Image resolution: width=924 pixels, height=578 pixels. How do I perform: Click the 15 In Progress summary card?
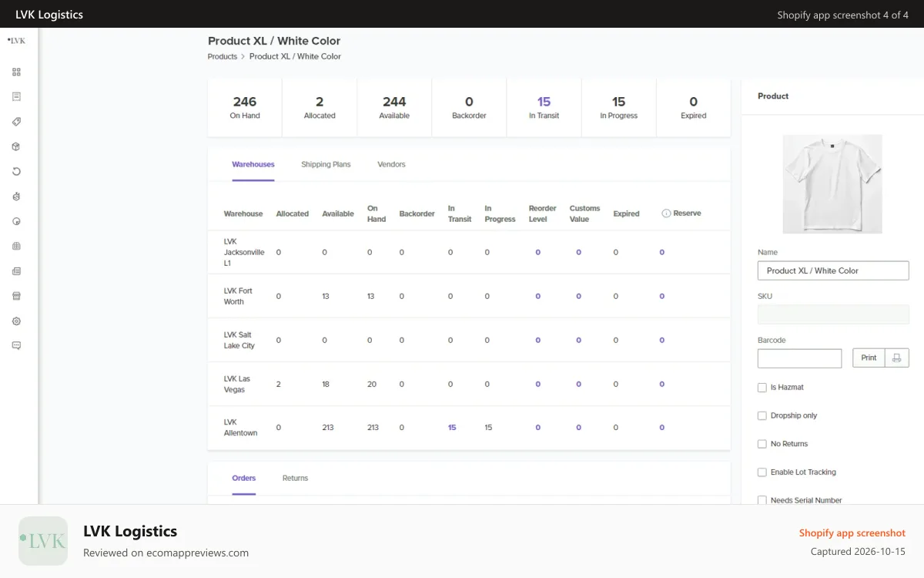point(618,107)
